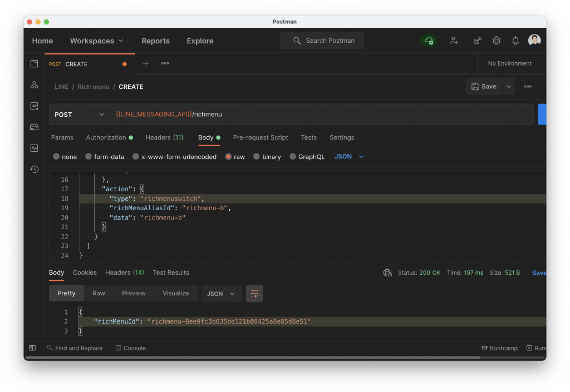
Task: Select the raw body radio
Action: coord(228,157)
